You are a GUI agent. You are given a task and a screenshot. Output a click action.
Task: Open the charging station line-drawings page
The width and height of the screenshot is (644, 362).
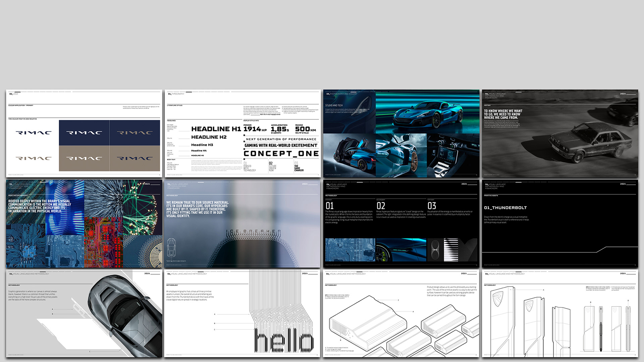(560, 314)
